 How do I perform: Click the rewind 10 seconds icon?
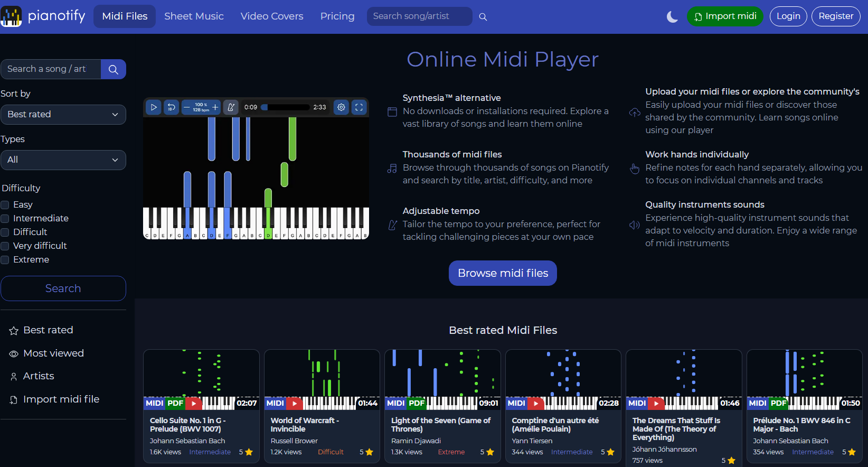(171, 107)
